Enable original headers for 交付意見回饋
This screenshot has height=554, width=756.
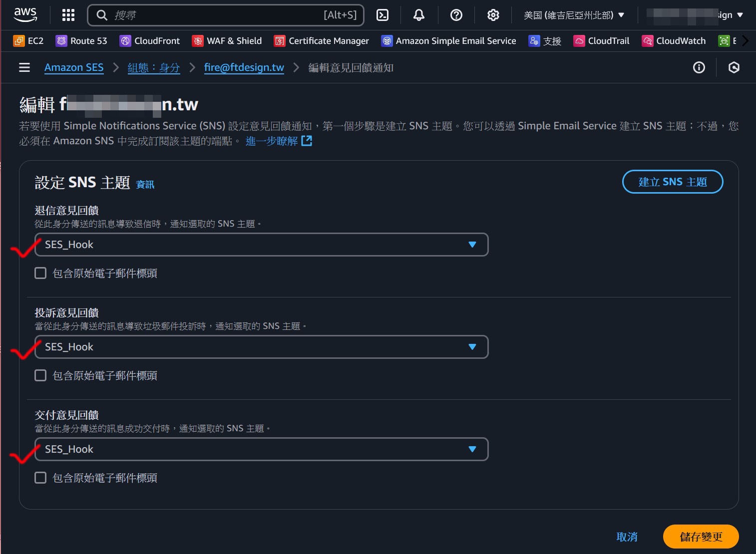point(40,478)
